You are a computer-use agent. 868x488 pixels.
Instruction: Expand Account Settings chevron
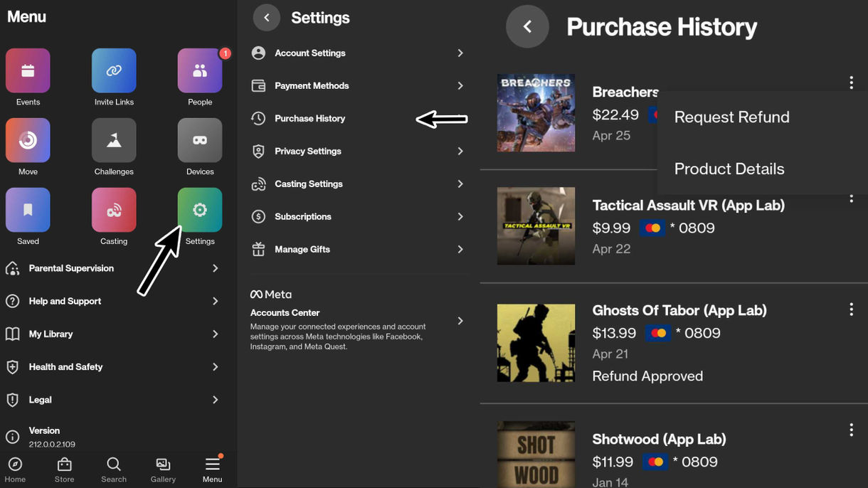tap(460, 53)
